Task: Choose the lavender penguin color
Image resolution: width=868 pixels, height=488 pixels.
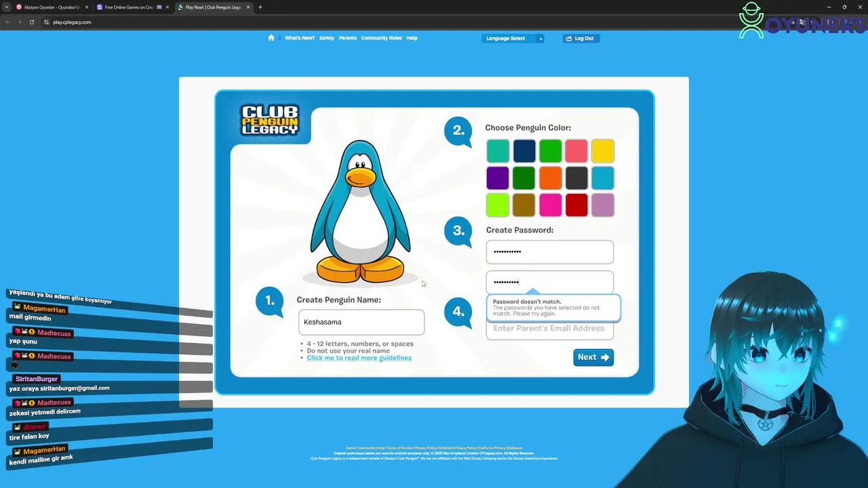Action: click(x=603, y=205)
